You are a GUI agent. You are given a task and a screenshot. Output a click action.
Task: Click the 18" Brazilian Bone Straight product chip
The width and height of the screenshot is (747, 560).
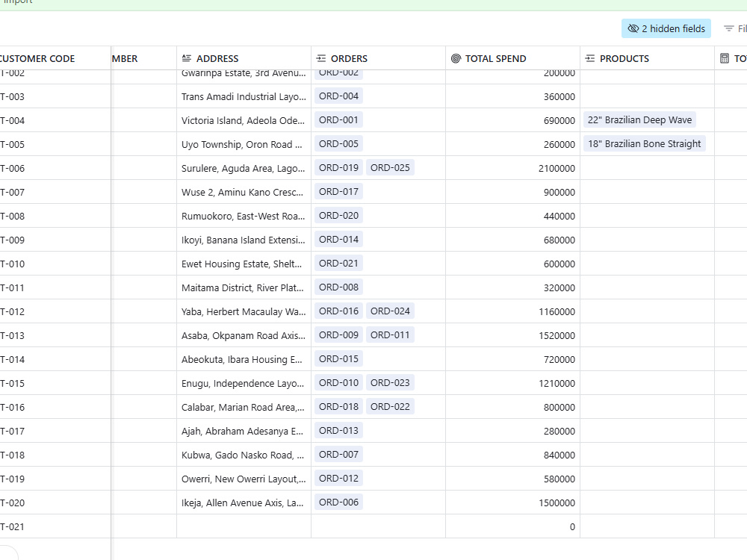[x=644, y=144]
